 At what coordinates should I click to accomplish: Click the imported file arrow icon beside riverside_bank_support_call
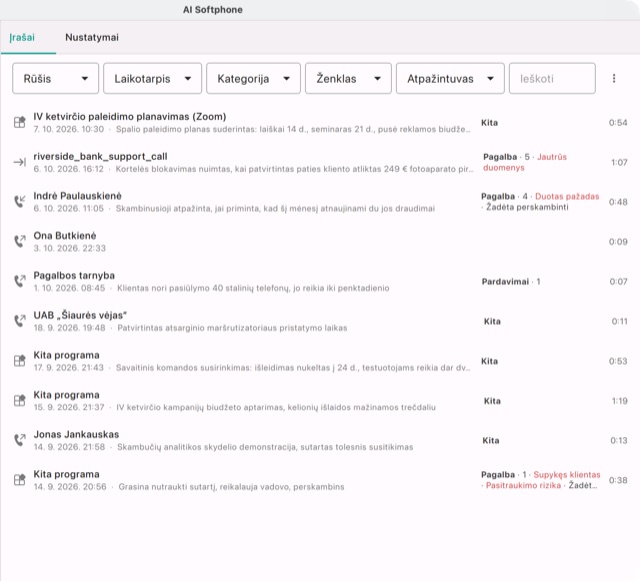pyautogui.click(x=20, y=162)
